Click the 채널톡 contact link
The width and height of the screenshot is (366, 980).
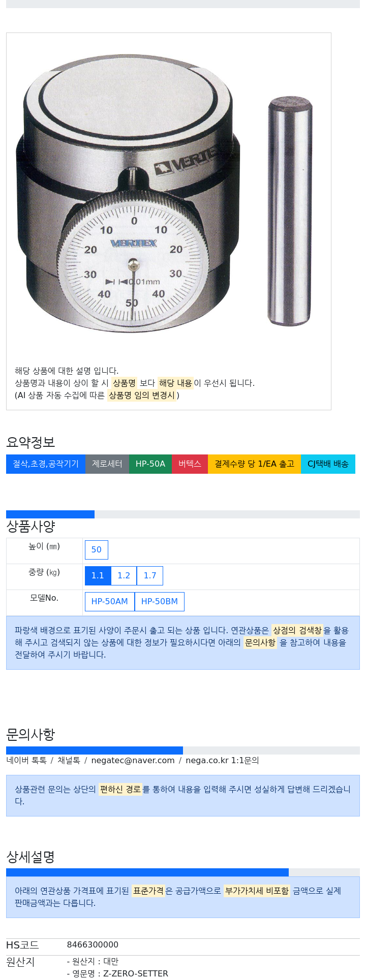(x=69, y=761)
